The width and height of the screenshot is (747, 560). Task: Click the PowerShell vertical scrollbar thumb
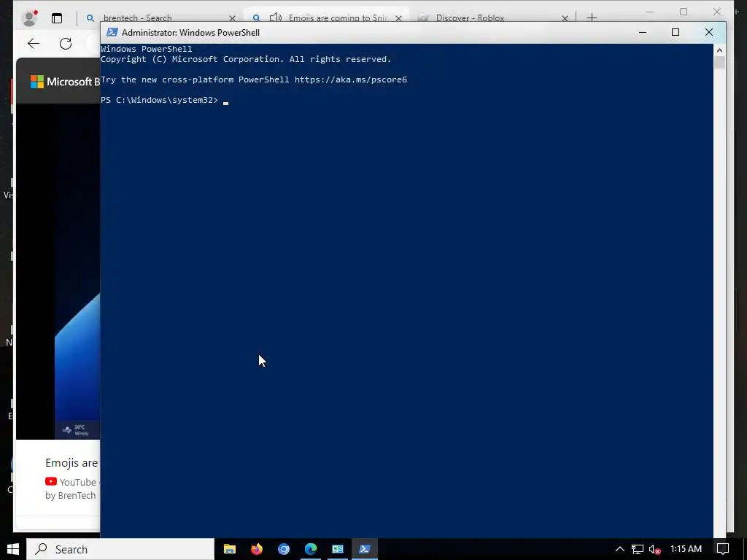pyautogui.click(x=719, y=63)
